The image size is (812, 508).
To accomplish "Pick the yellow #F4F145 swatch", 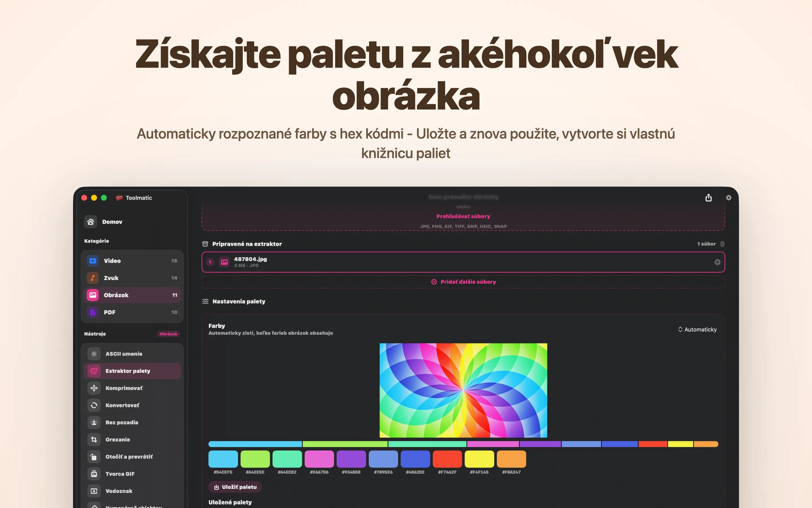I will pyautogui.click(x=479, y=459).
